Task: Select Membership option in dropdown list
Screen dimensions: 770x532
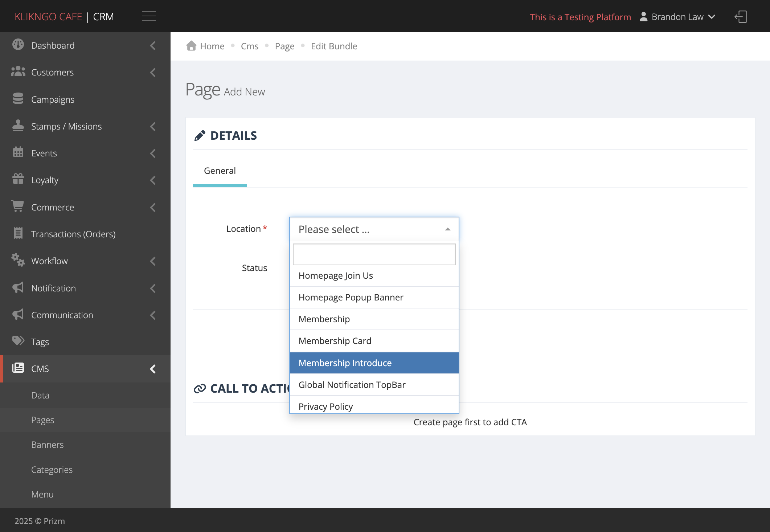Action: tap(374, 319)
